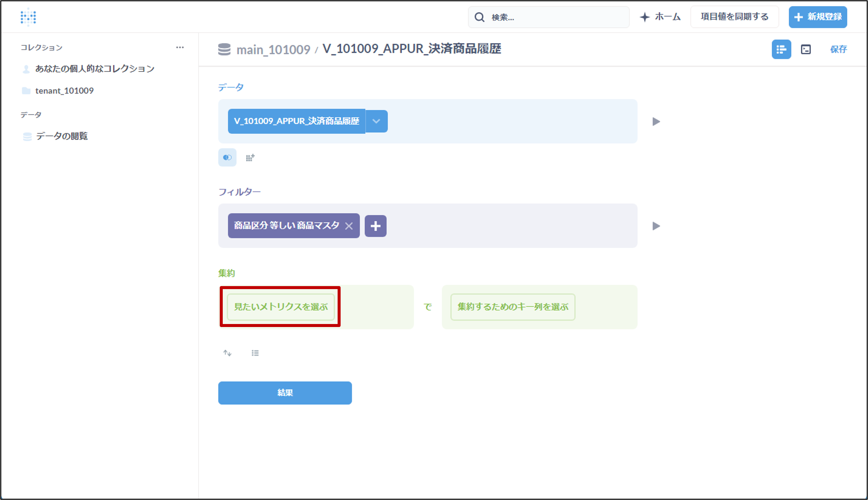868x500 pixels.
Task: Open the native query console icon
Action: (x=805, y=50)
